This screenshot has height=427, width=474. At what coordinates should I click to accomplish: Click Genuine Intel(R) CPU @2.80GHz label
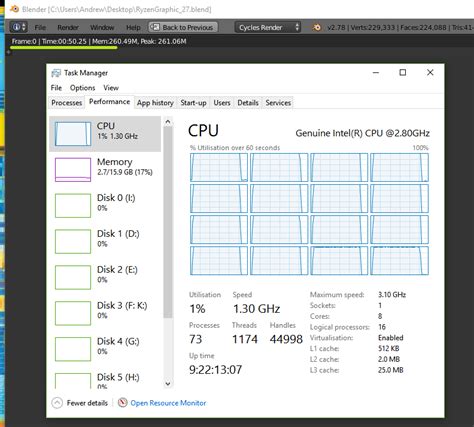point(362,133)
